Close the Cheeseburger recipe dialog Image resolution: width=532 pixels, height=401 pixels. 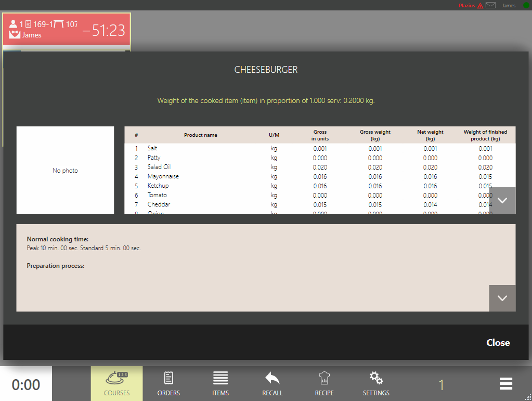[498, 342]
